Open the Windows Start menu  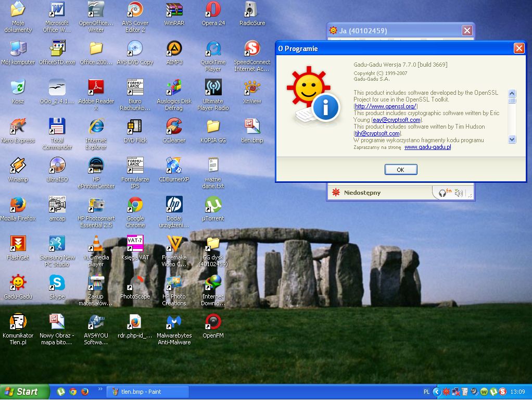click(x=24, y=392)
